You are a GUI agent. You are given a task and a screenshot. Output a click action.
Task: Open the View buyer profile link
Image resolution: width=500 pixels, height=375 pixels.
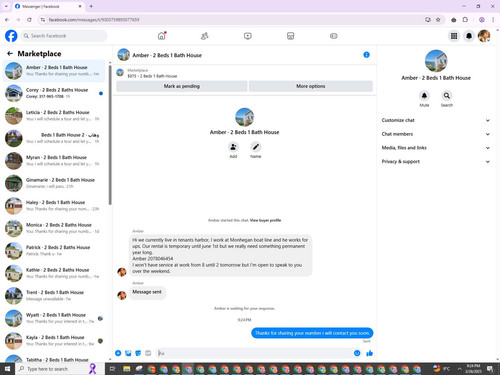(x=265, y=220)
